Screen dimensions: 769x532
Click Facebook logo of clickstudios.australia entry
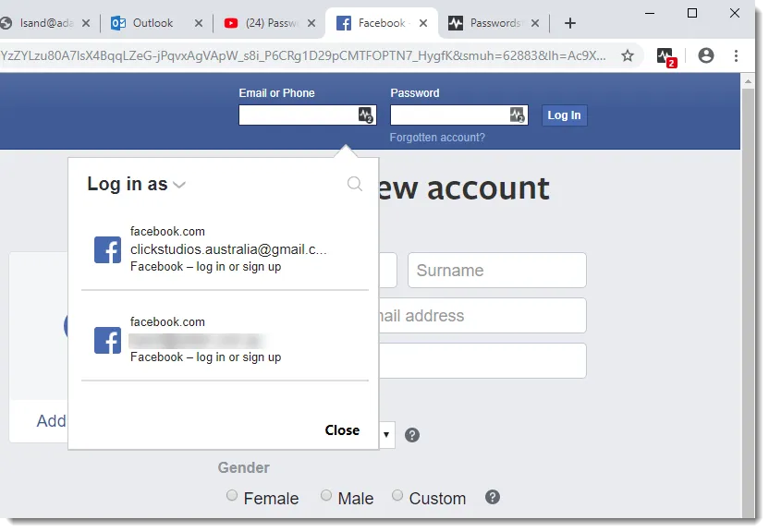(x=107, y=249)
